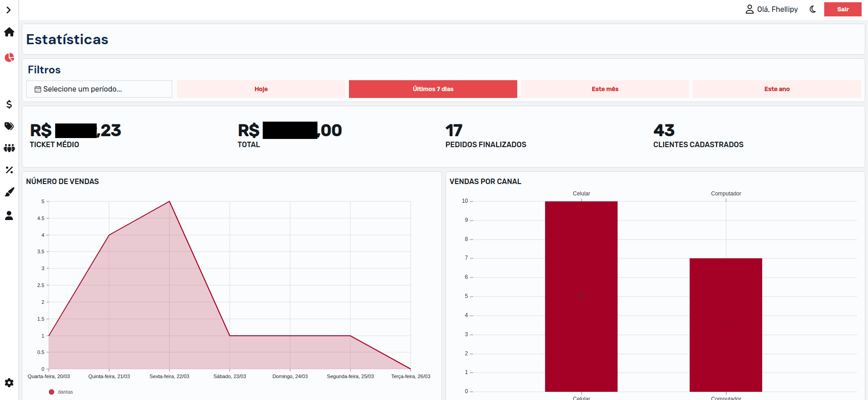Click the CLIENTES CADASTRADOS label

click(698, 144)
